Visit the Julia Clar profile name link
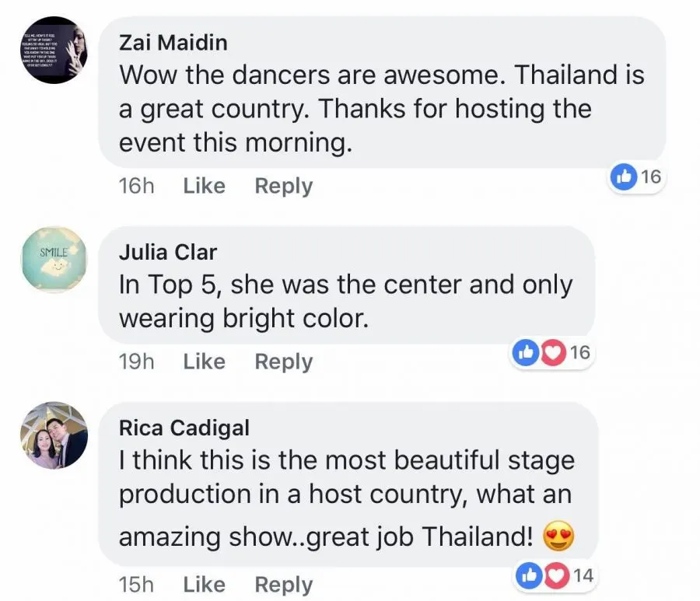Screen dimensions: 700x601 (167, 252)
